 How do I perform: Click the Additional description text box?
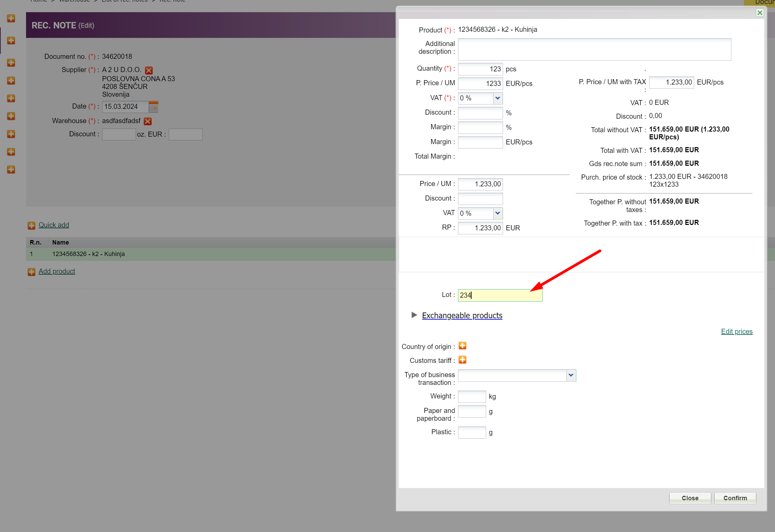594,49
